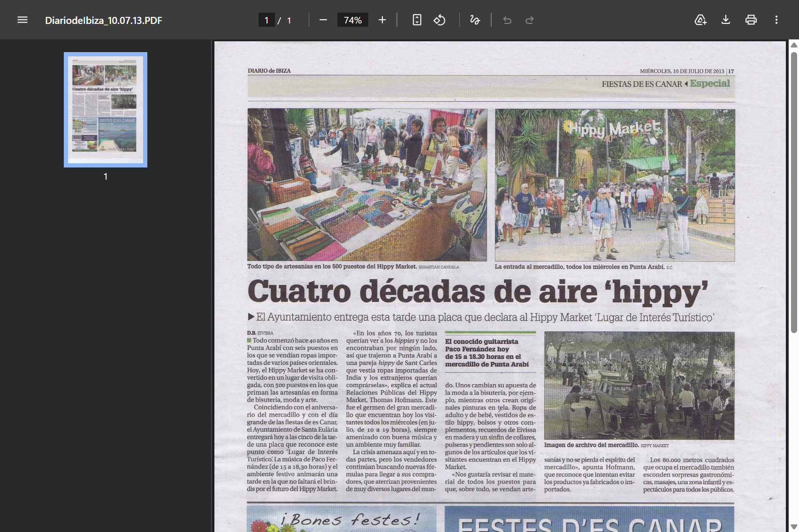The width and height of the screenshot is (799, 532).
Task: Click the Hippy Market entrance photo
Action: tap(615, 185)
